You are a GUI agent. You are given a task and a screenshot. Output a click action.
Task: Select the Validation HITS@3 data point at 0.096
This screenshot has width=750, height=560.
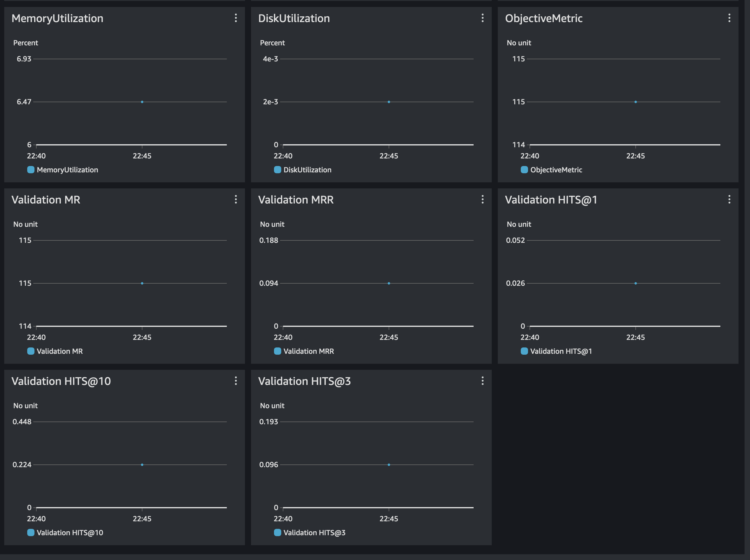coord(389,464)
